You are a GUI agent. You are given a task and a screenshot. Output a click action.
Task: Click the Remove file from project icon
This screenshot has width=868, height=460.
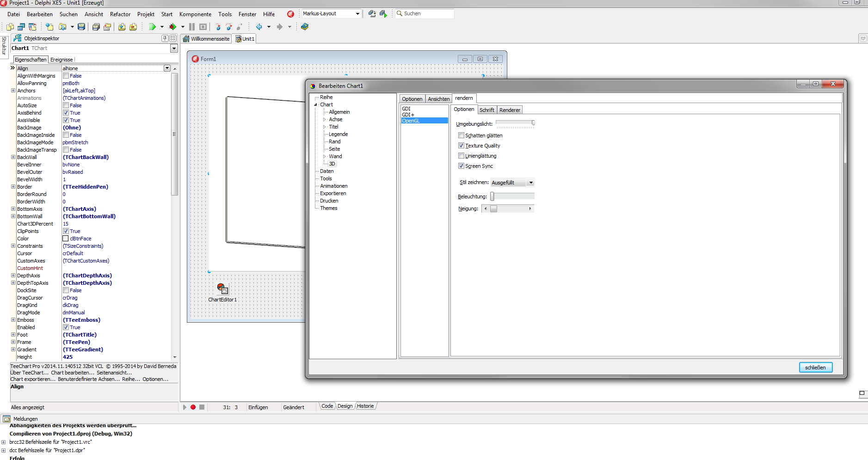pos(133,27)
